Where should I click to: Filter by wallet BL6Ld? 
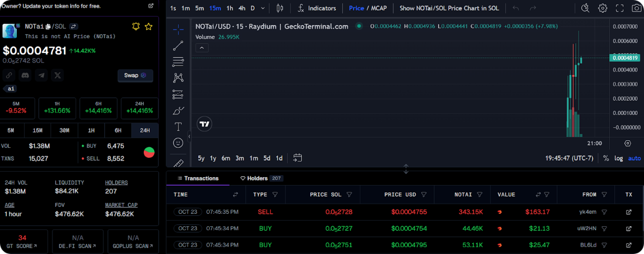(604, 245)
